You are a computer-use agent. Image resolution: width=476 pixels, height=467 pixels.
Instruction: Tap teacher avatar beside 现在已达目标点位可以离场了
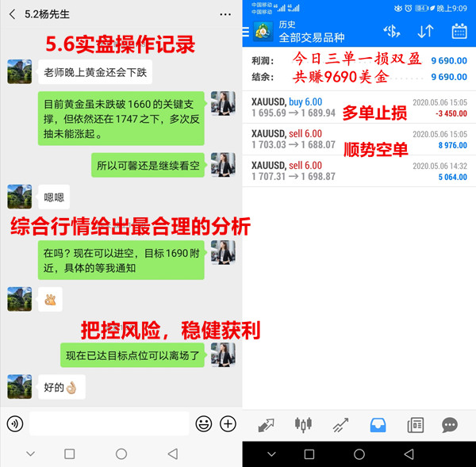click(223, 354)
